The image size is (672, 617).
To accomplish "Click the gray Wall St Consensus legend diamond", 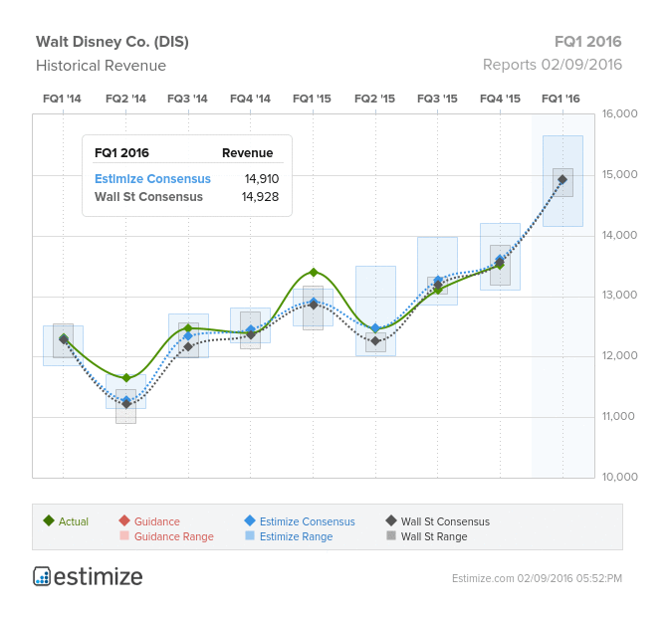I will [391, 520].
